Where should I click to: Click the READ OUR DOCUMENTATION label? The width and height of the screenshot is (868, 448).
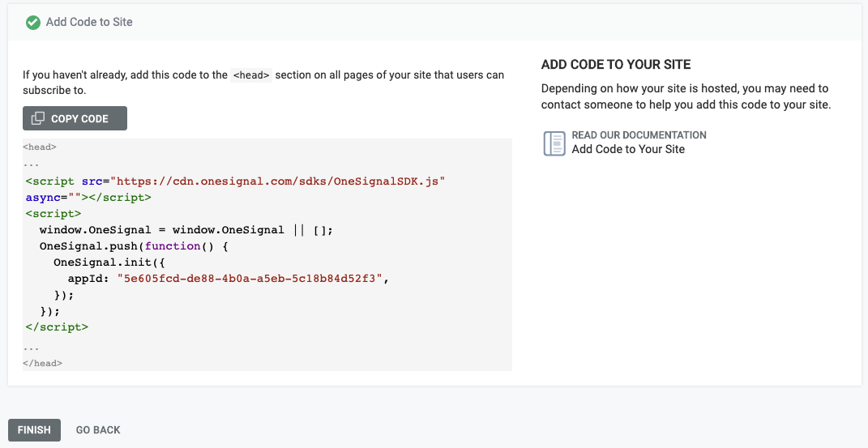(x=639, y=135)
